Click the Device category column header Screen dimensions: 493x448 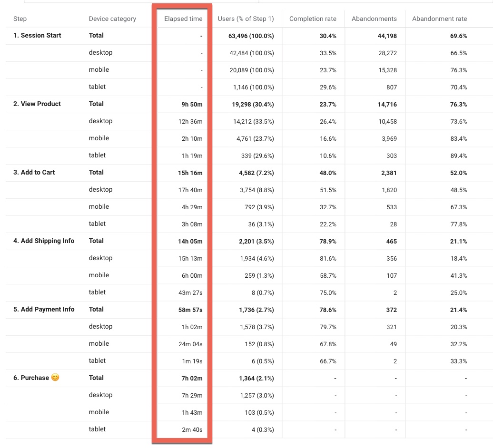112,19
